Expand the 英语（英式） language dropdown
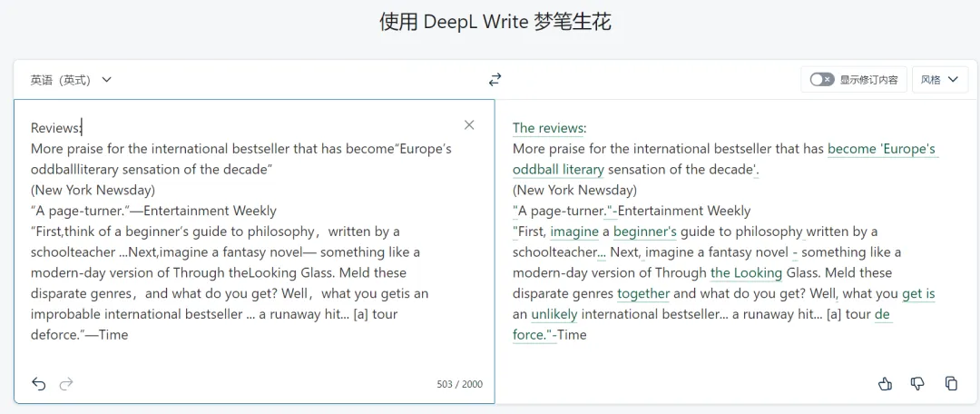The image size is (980, 414). pyautogui.click(x=71, y=80)
